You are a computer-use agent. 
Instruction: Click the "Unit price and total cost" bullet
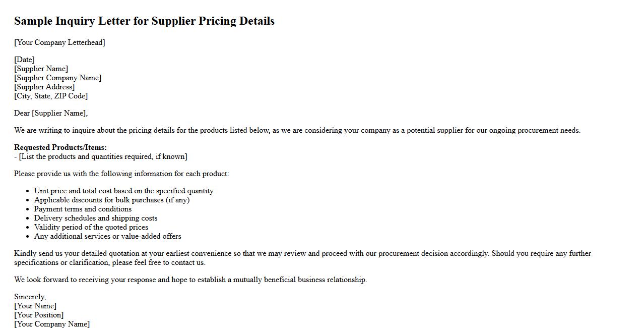124,191
